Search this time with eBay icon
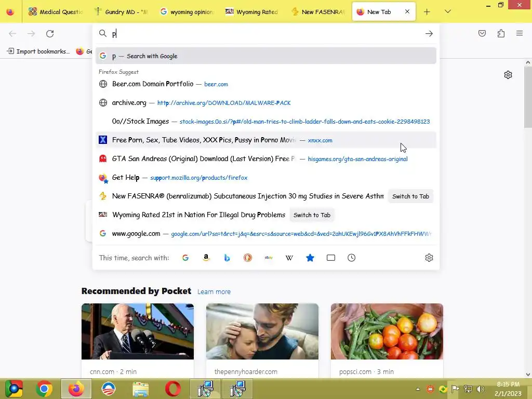The height and width of the screenshot is (399, 532). tap(269, 258)
